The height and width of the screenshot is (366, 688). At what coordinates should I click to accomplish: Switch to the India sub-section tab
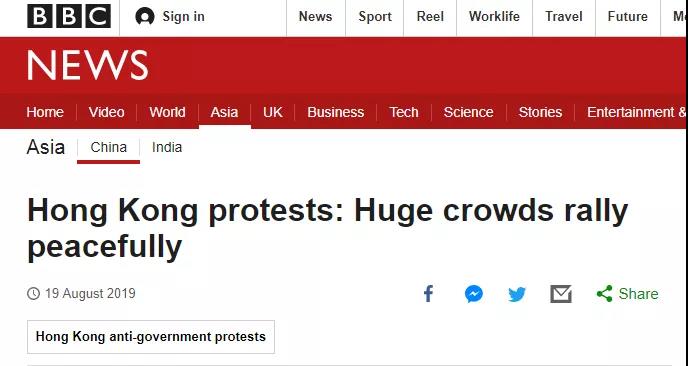click(167, 147)
